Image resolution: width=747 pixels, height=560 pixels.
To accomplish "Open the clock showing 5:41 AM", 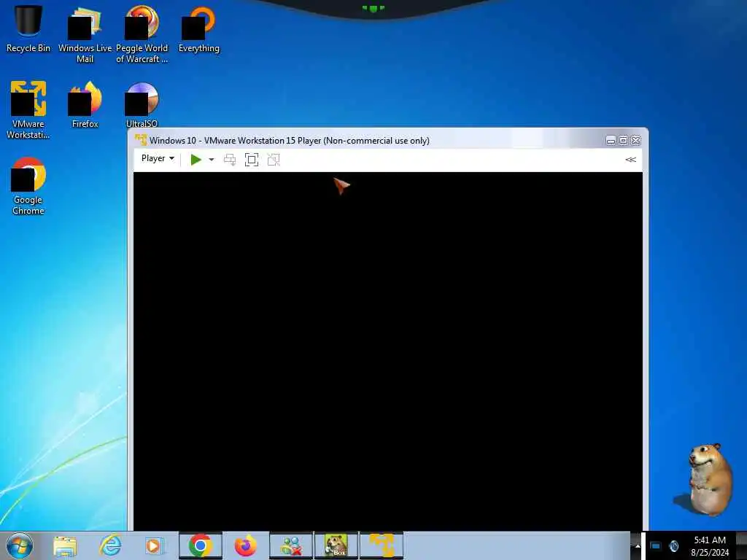I will click(710, 546).
